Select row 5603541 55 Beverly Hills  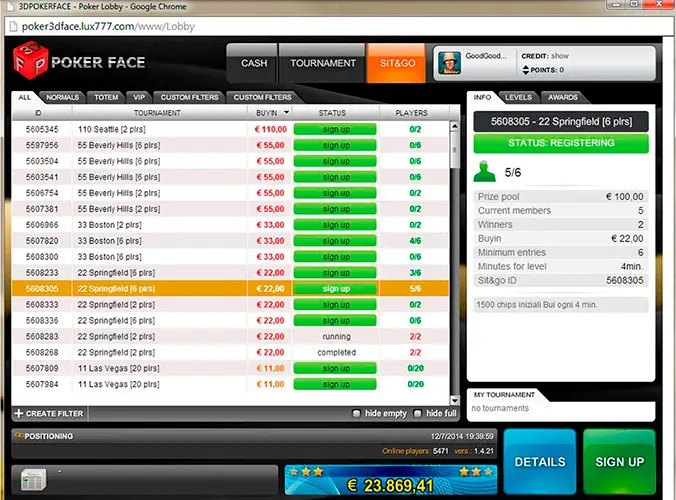coord(231,177)
